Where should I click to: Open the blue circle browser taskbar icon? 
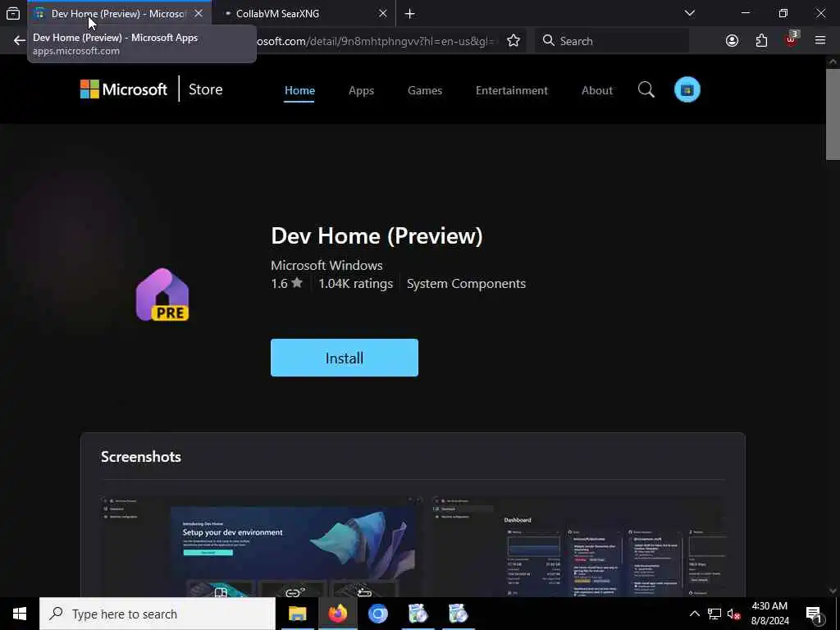click(377, 614)
